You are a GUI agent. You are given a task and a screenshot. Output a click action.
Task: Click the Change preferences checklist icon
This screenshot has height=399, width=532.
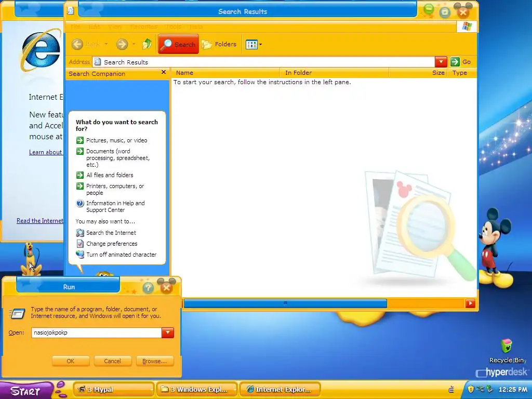[79, 244]
